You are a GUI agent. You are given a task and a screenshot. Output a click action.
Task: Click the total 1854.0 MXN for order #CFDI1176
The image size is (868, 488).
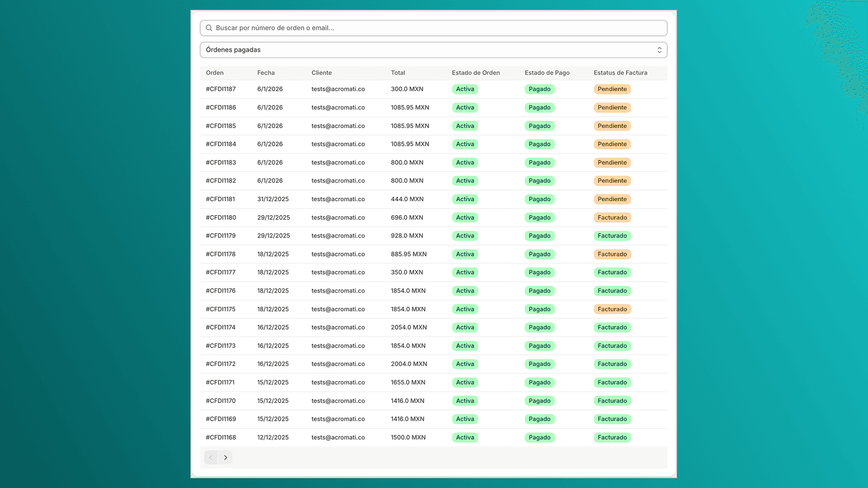pyautogui.click(x=409, y=291)
